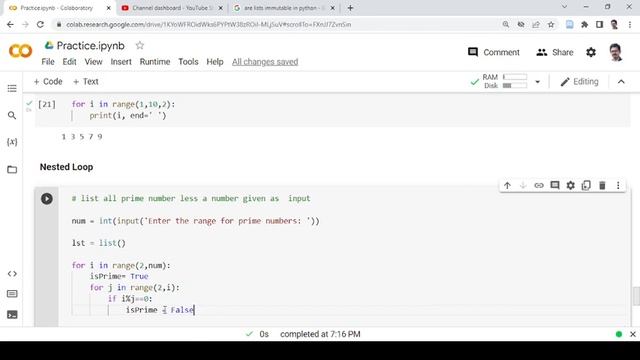This screenshot has height=360, width=640.
Task: Click the green connection status dot
Action: 619,334
